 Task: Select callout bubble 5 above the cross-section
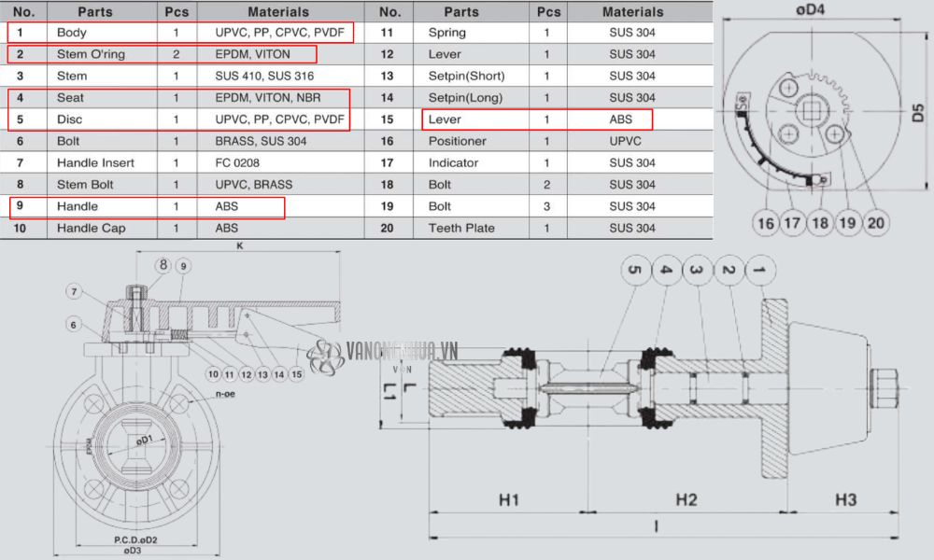point(634,271)
